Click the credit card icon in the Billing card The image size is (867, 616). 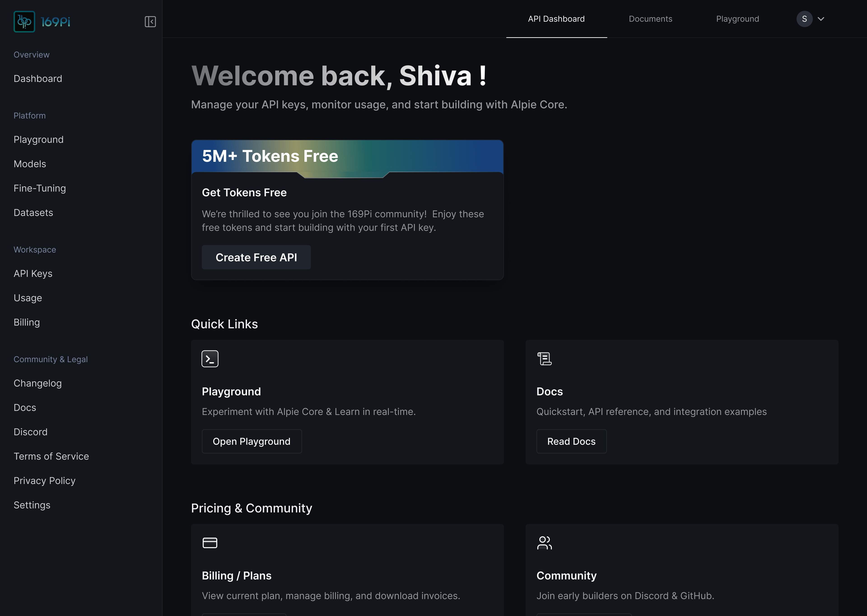(210, 543)
